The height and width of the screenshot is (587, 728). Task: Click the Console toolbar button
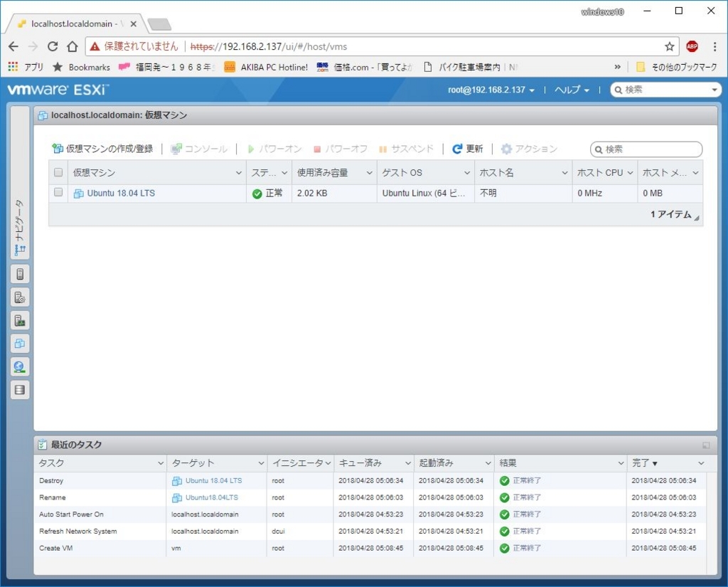[x=199, y=149]
